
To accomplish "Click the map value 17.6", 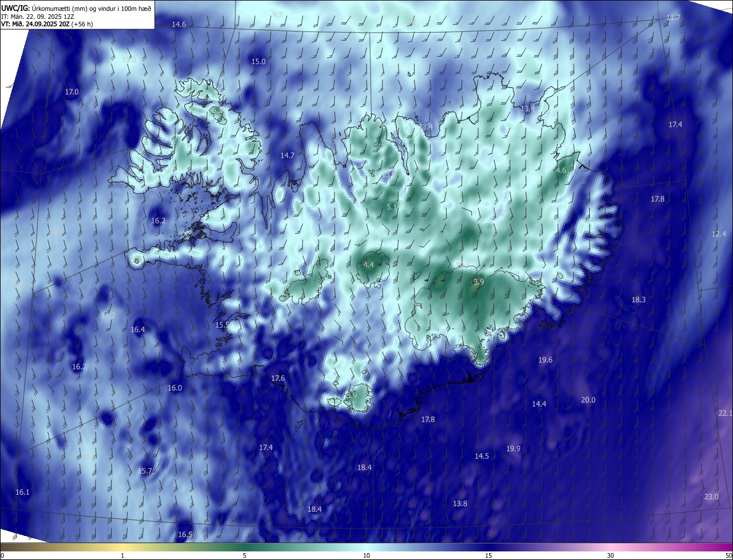I will (x=278, y=378).
